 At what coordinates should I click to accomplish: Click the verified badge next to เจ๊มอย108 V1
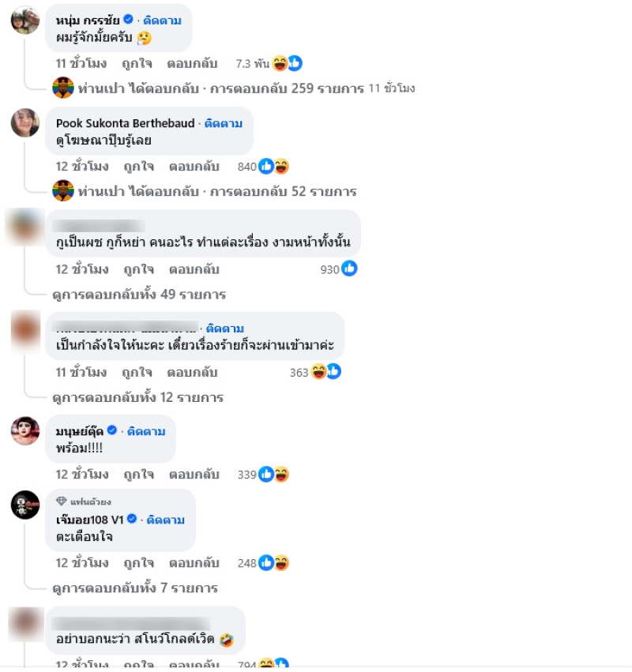coord(132,519)
